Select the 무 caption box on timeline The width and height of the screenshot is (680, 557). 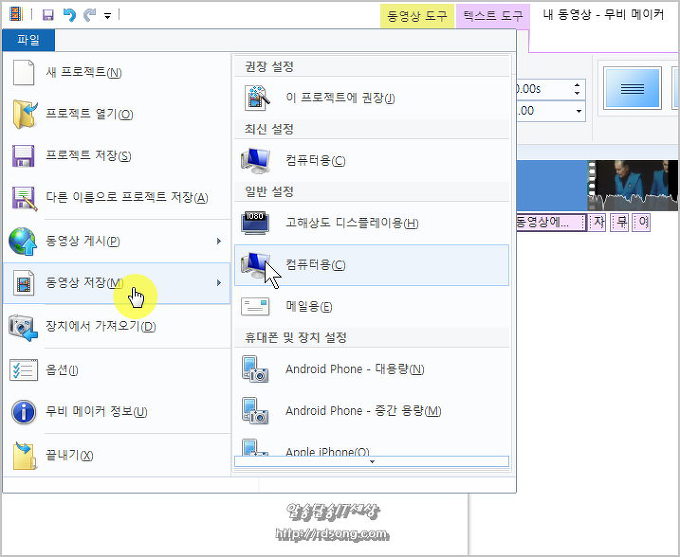point(620,223)
